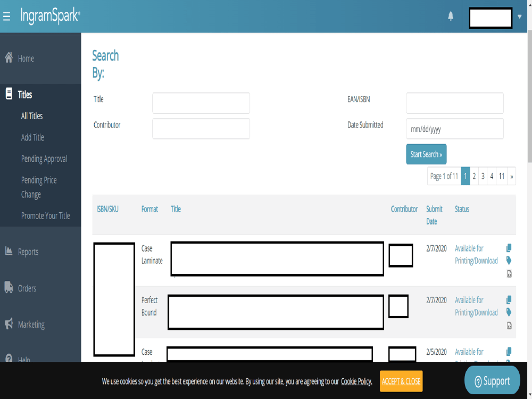Open Case Laminate 2/7/2020 status link
The width and height of the screenshot is (532, 399).
476,254
